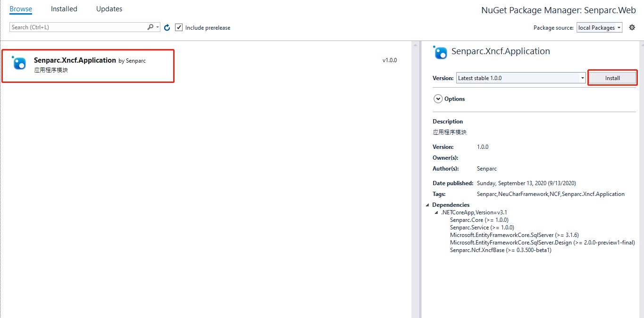Refresh the package list

click(167, 28)
